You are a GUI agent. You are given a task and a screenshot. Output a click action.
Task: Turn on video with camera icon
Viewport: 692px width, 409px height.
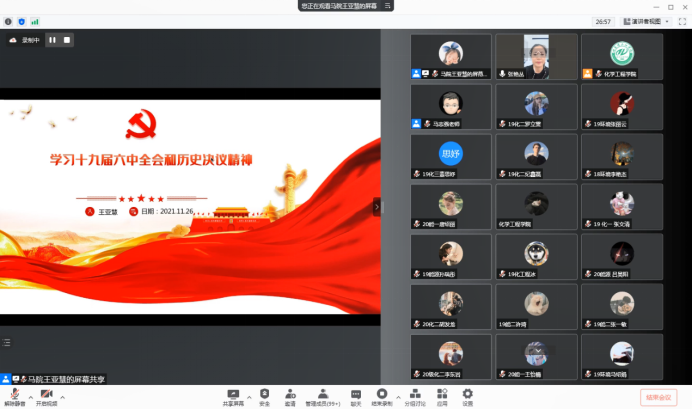tap(46, 395)
